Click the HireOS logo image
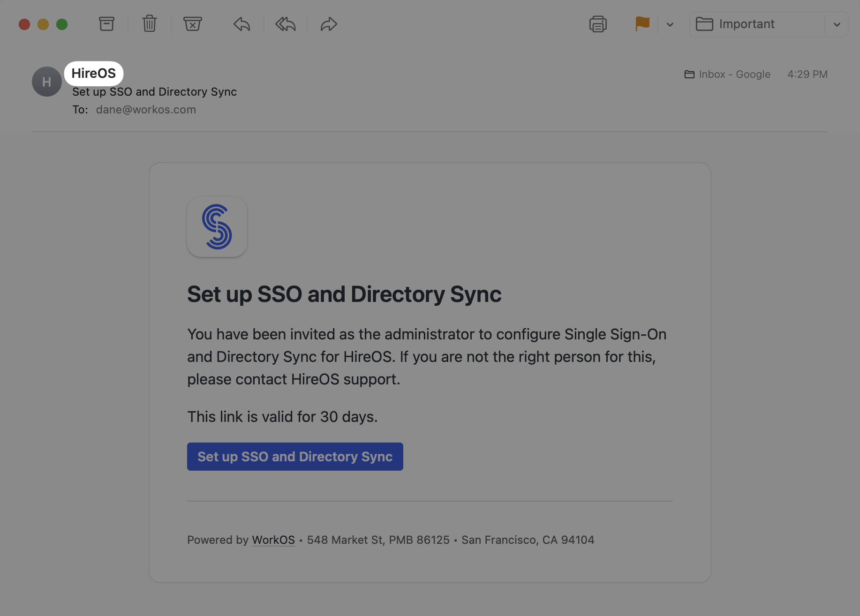The width and height of the screenshot is (860, 616). coord(217,227)
